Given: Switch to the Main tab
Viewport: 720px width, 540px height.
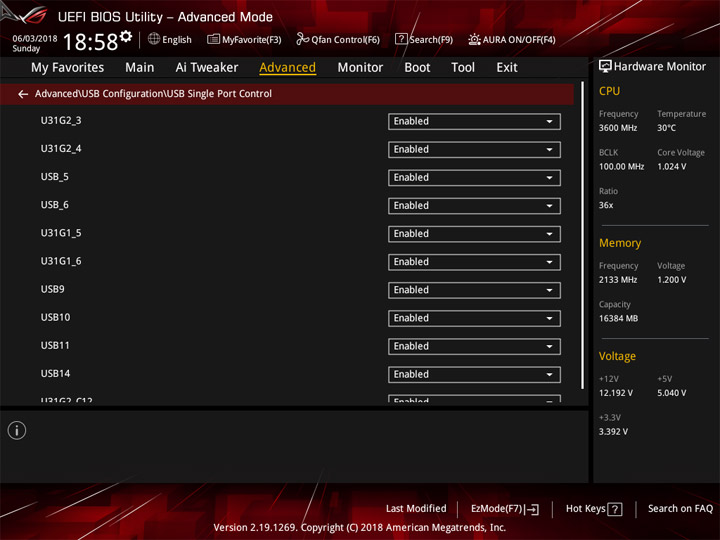Looking at the screenshot, I should [x=140, y=68].
